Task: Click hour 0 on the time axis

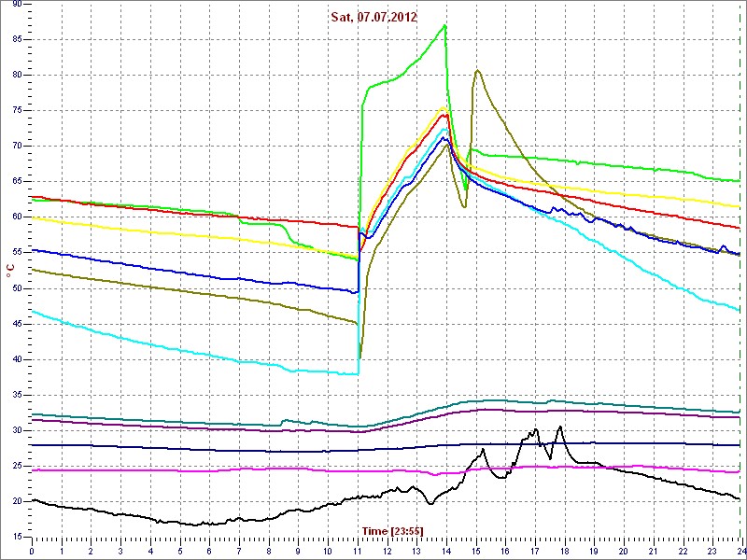Action: point(32,552)
